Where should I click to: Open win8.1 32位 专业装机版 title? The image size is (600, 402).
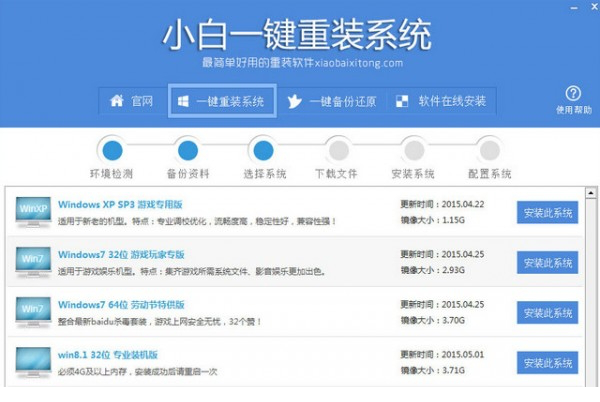point(108,355)
